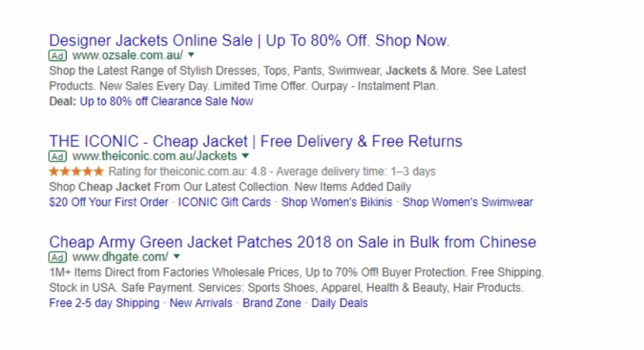Screen dimensions: 644x350
Task: Click the orange star rating for theiconic.com.au
Action: coord(76,172)
